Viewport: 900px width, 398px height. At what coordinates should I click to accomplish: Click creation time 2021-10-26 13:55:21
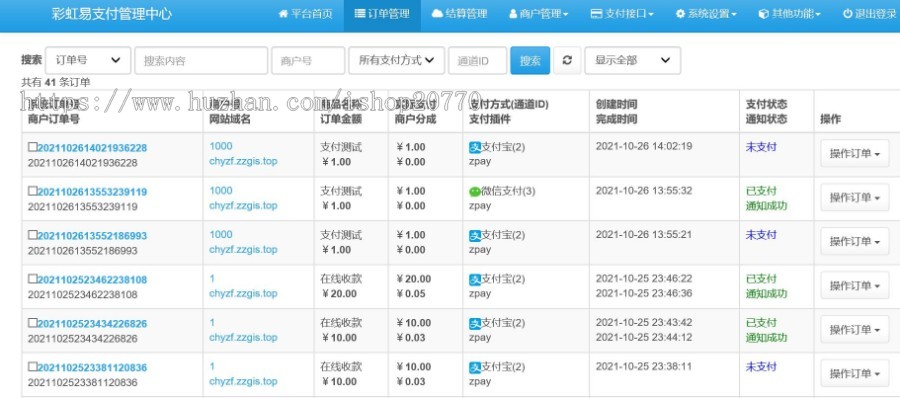pos(643,234)
